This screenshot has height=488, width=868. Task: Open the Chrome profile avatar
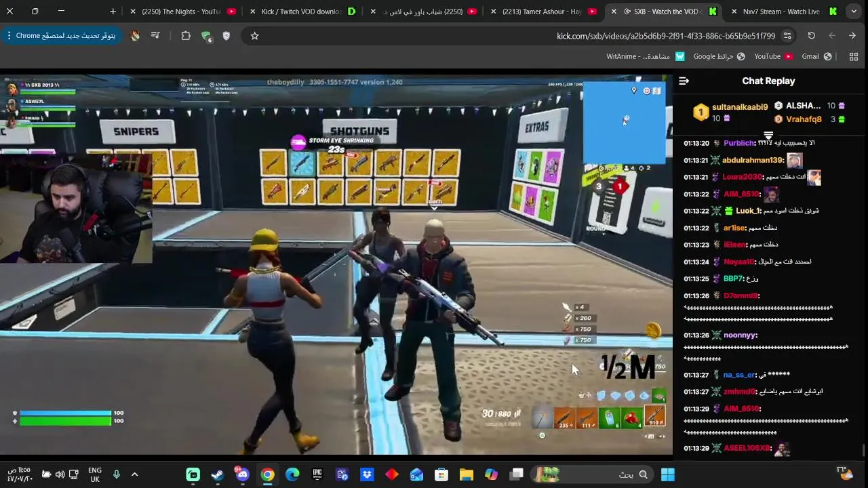tap(135, 35)
